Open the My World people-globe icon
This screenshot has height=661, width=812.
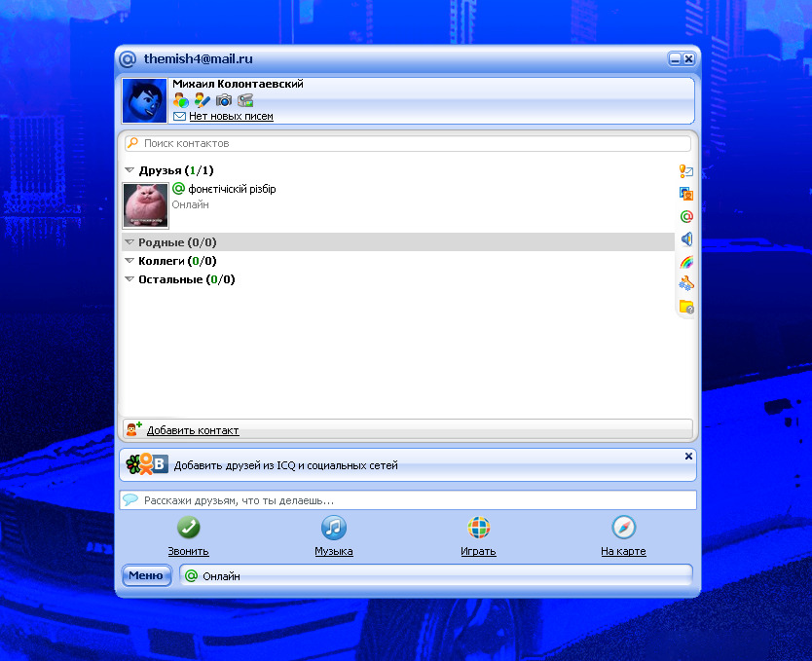[181, 100]
